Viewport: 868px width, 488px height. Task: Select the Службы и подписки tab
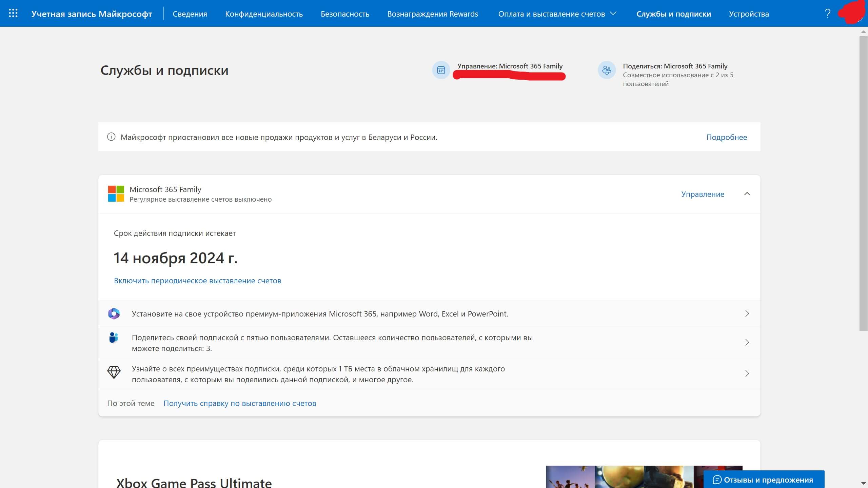673,14
